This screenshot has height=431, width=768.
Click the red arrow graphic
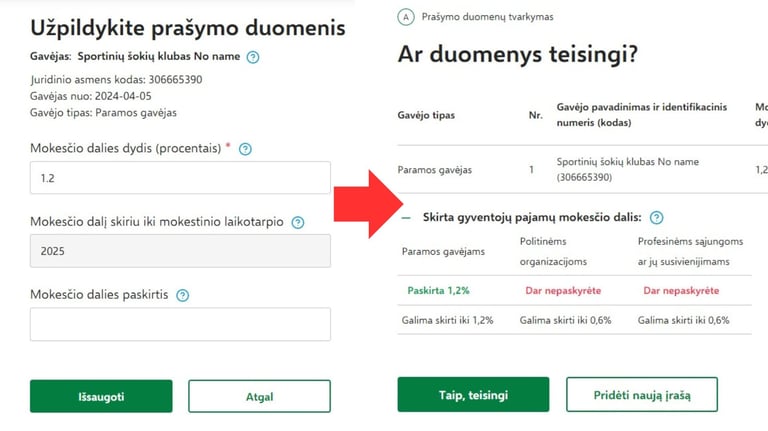(x=368, y=204)
